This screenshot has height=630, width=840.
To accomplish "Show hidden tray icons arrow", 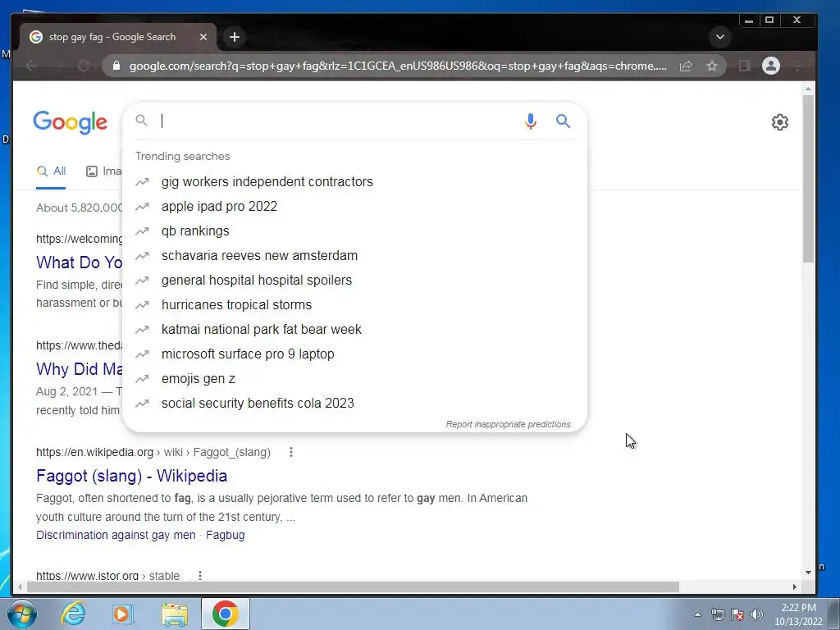I will (697, 614).
